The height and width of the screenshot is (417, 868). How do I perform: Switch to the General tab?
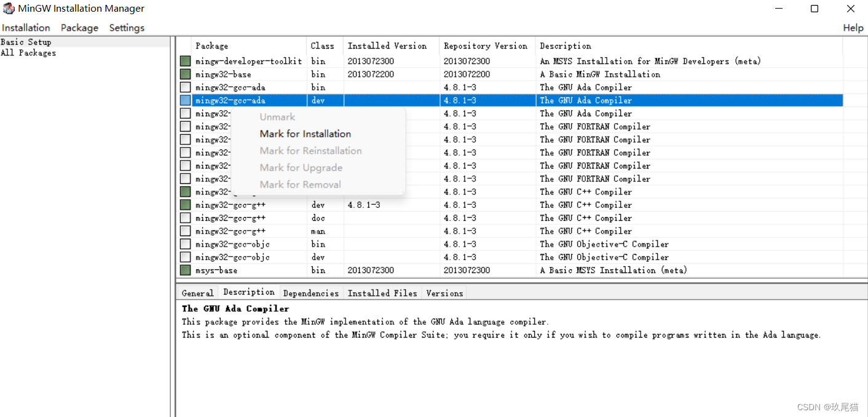197,293
